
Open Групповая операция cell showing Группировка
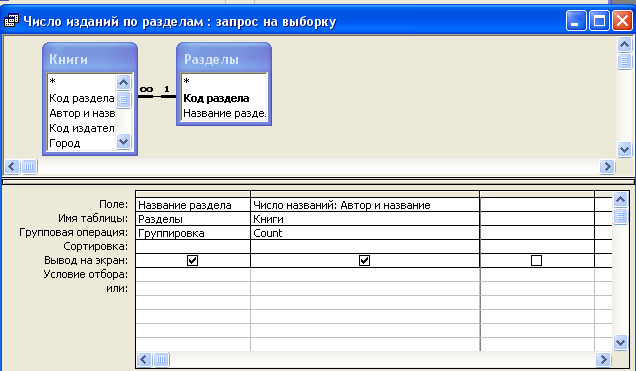coord(193,233)
